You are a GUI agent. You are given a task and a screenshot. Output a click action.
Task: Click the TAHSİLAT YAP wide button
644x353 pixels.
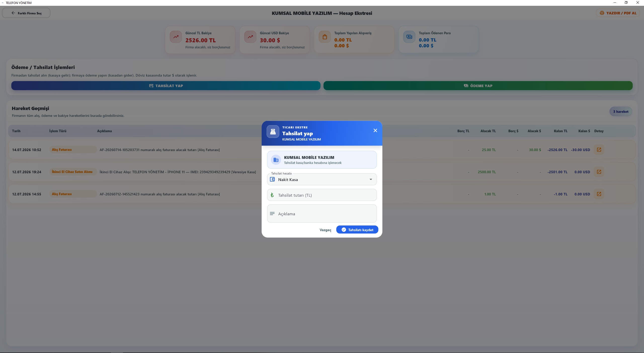[x=166, y=86]
